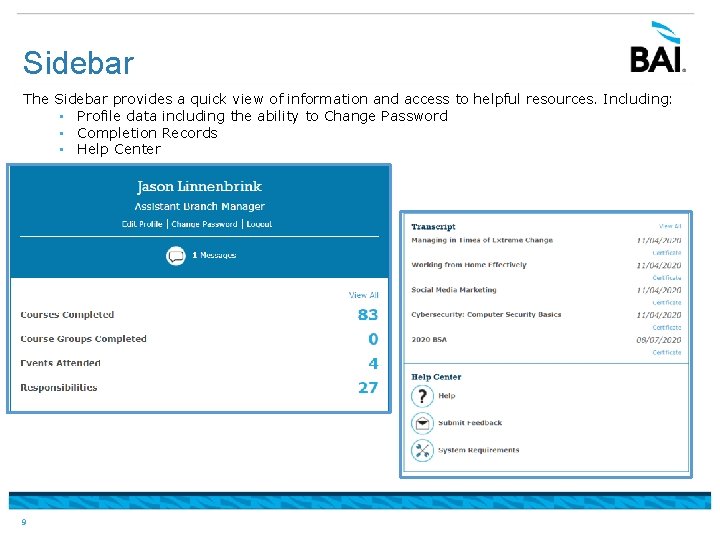
Task: Click the Help Center bullet point
Action: tap(118, 149)
